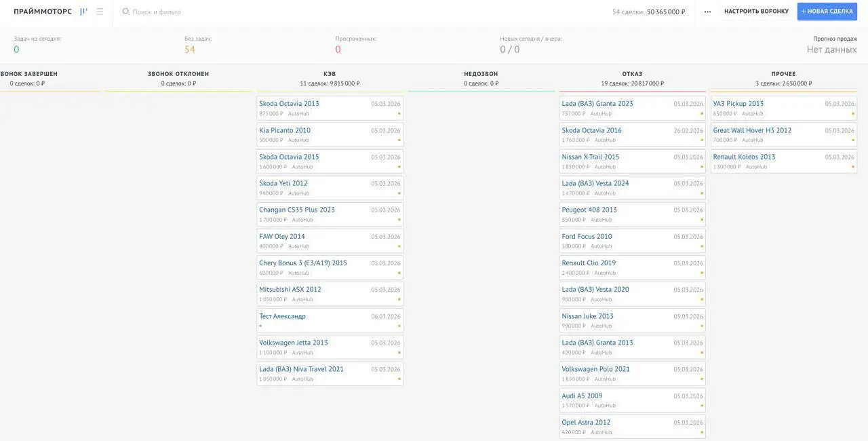Viewport: 868px width, 441px height.
Task: Click the task indicator dot on Renault Koleos 2013
Action: (x=853, y=167)
